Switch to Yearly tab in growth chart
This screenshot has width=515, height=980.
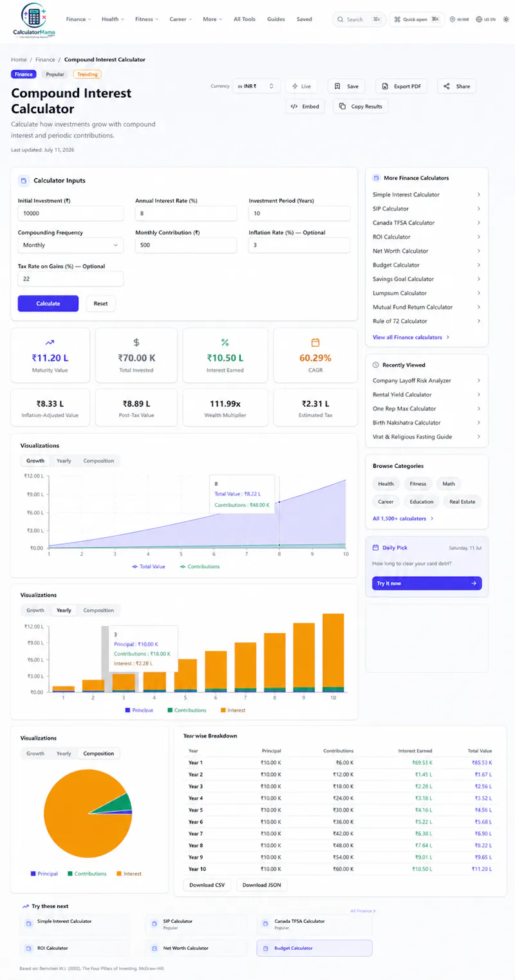tap(64, 461)
